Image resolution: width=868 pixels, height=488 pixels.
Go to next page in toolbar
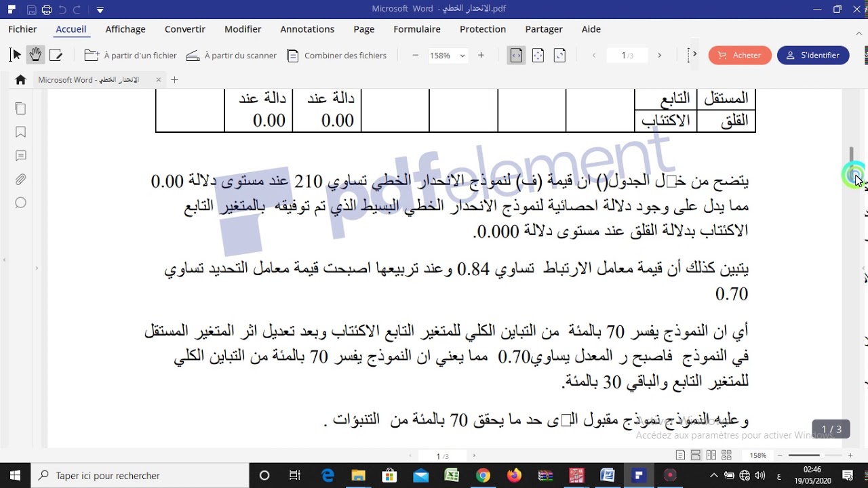[x=659, y=56]
